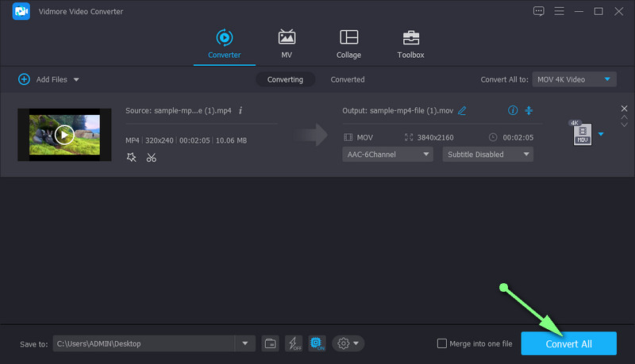The image size is (635, 364).
Task: Click the 4K MOV format icon
Action: [582, 132]
